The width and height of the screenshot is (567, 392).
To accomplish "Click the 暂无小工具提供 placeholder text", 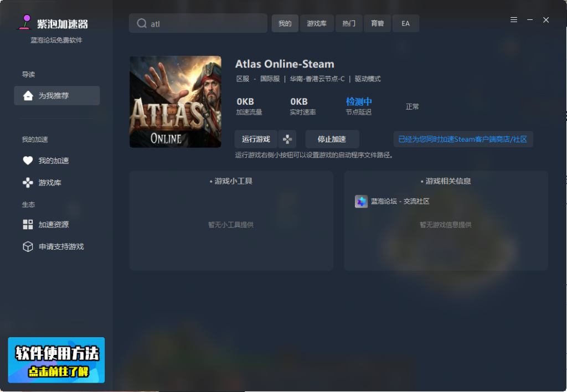I will pos(231,225).
